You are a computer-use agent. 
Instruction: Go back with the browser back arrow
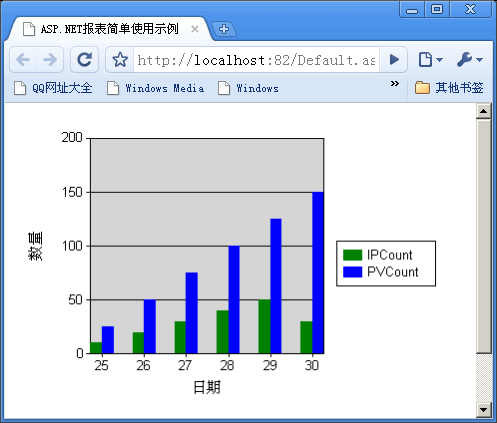pyautogui.click(x=23, y=60)
